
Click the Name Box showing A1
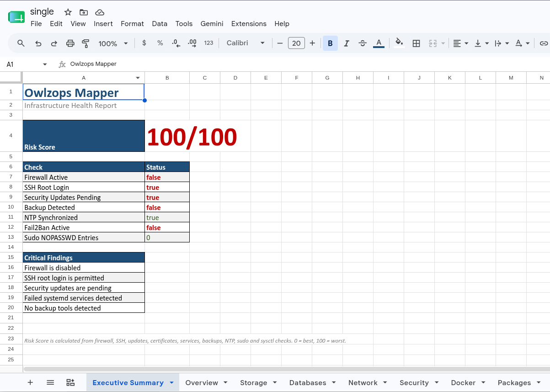23,64
